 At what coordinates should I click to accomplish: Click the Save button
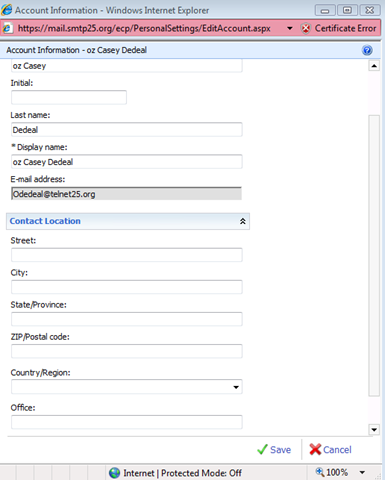[x=274, y=450]
